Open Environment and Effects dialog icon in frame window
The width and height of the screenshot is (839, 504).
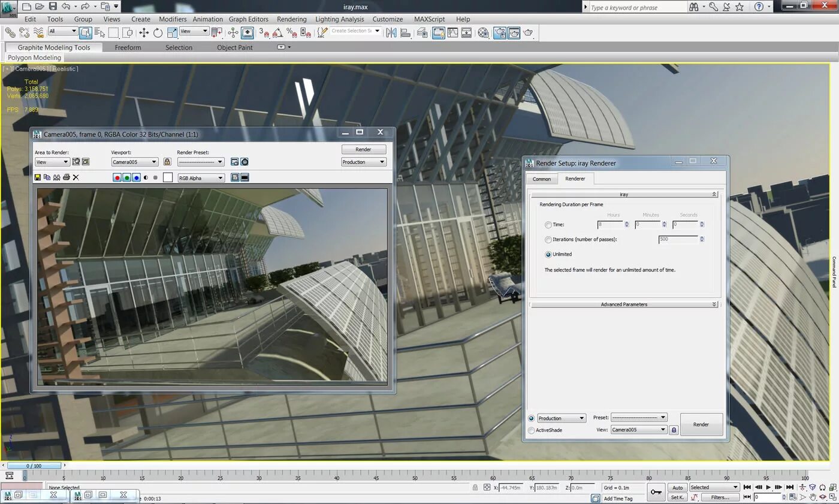245,162
